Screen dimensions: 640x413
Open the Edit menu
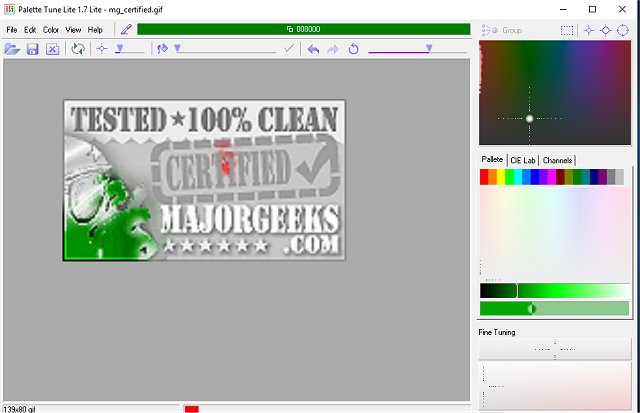[30, 30]
